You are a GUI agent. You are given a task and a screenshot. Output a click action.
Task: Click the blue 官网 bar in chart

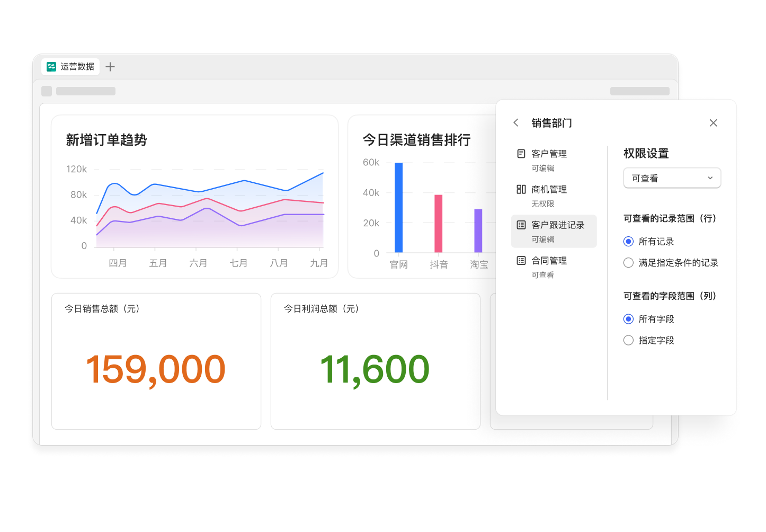point(398,208)
